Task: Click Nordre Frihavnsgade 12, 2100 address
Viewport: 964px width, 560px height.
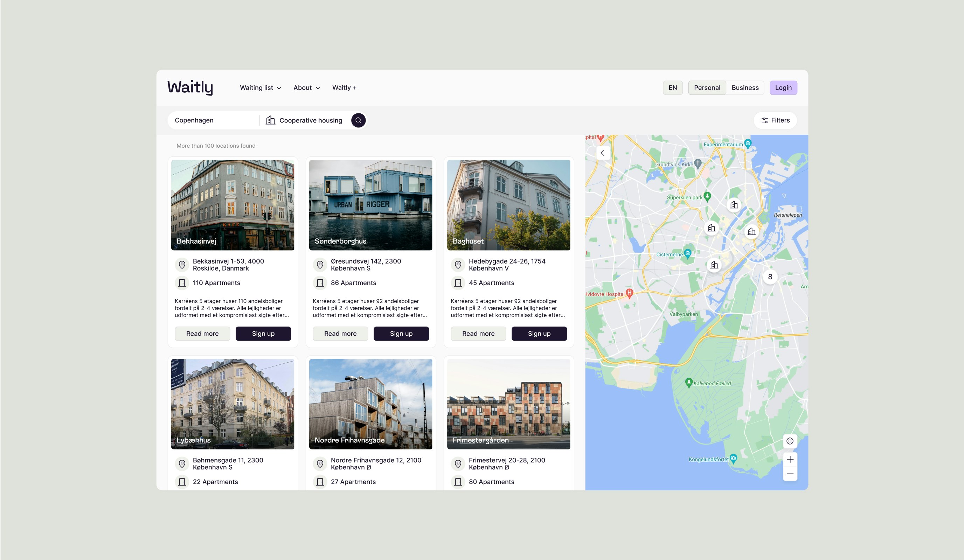Action: 376,464
